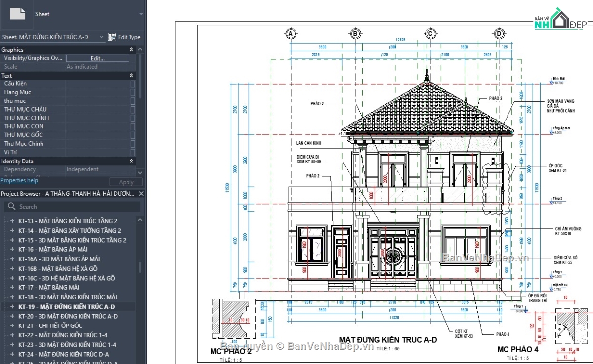
Task: Click scroll-up arrow in Properties panel
Action: tap(140, 49)
